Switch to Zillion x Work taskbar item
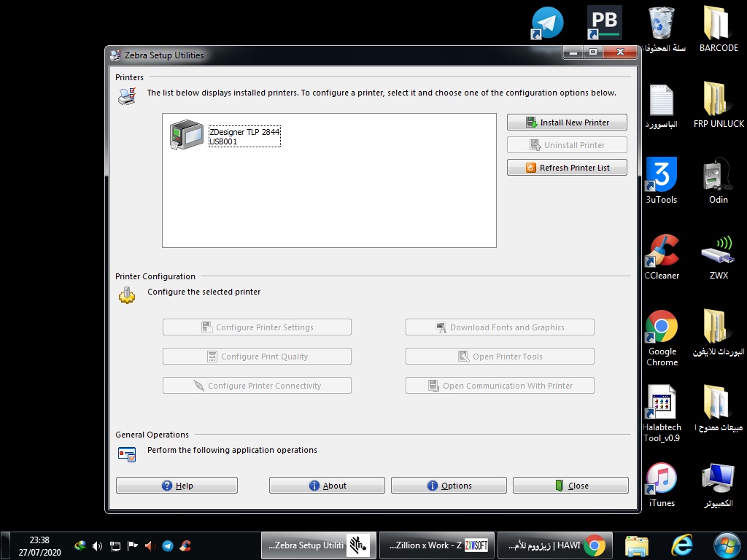Image resolution: width=747 pixels, height=560 pixels. pyautogui.click(x=437, y=545)
